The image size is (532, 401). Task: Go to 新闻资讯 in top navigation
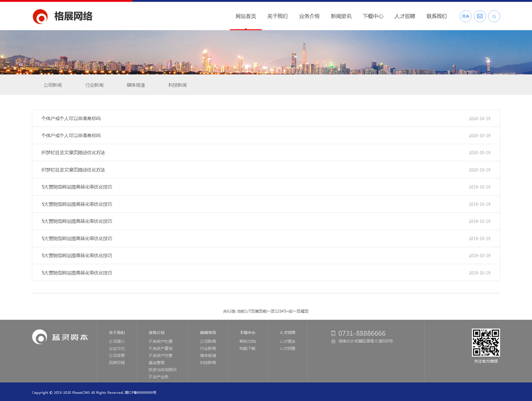pos(341,16)
